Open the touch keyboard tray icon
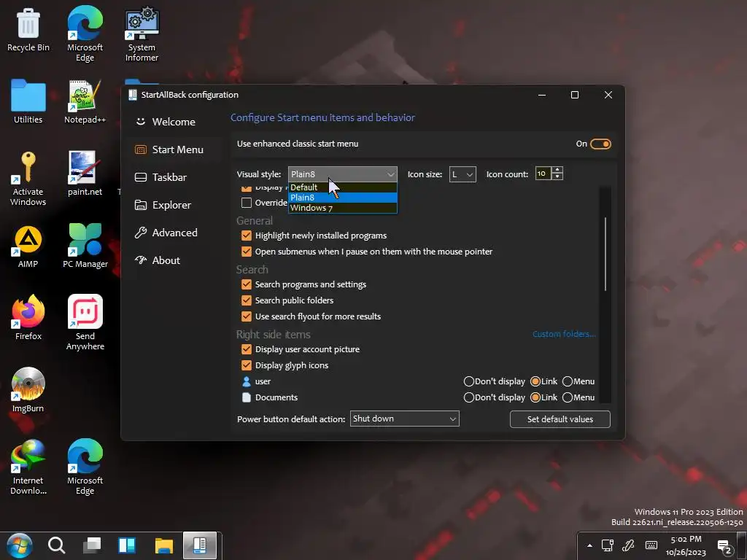Viewport: 747px width, 560px height. (x=651, y=545)
